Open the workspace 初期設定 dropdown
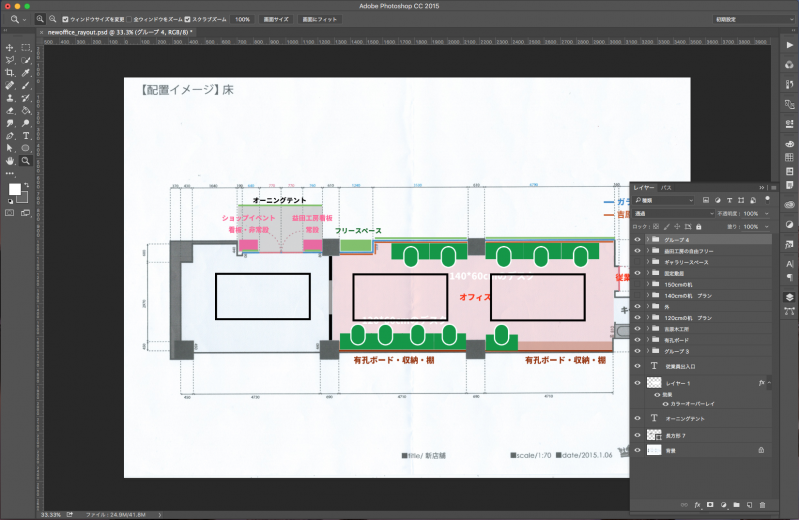This screenshot has height=520, width=799. coord(754,19)
